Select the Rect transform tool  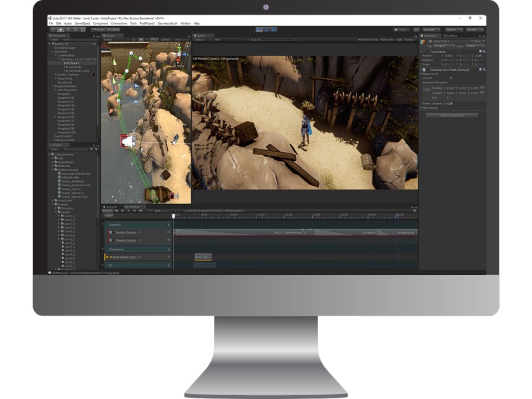[83, 30]
